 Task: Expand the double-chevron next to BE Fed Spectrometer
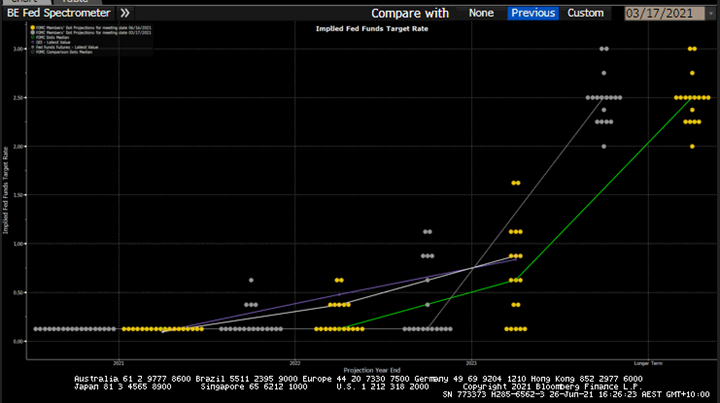pyautogui.click(x=125, y=13)
